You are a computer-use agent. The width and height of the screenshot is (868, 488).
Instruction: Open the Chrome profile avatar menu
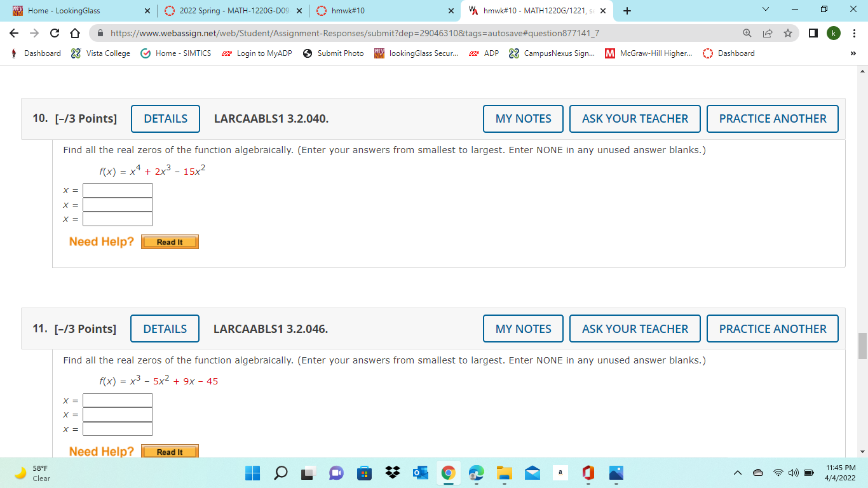tap(833, 33)
